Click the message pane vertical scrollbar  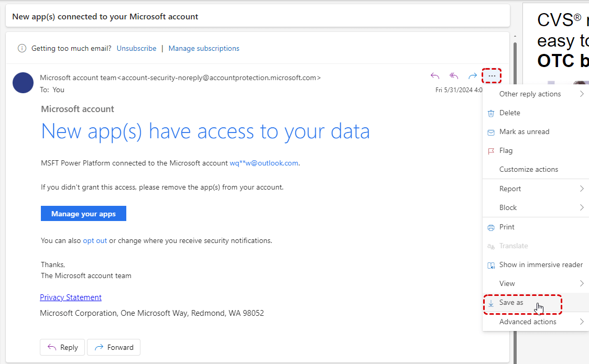515,157
